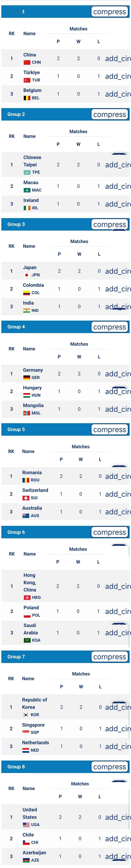This screenshot has height=868, width=131.
Task: Expand China row add_circle icon
Action: click(x=118, y=59)
